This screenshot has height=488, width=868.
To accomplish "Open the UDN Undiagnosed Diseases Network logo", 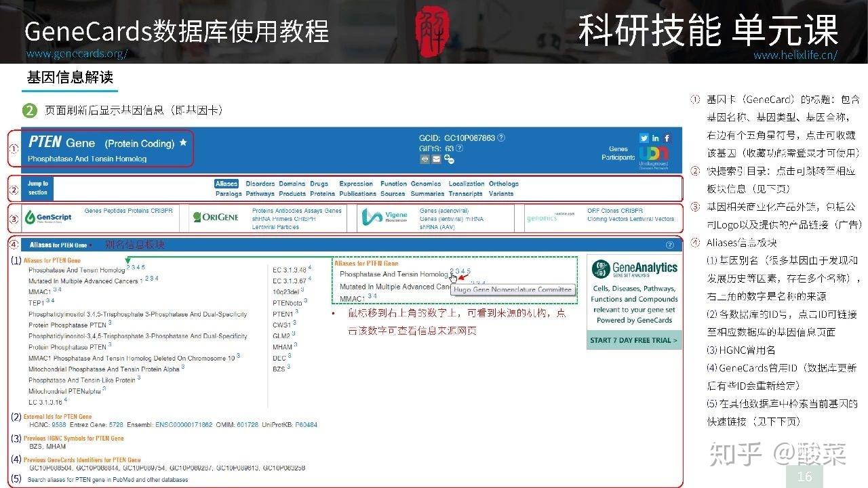I will click(654, 155).
